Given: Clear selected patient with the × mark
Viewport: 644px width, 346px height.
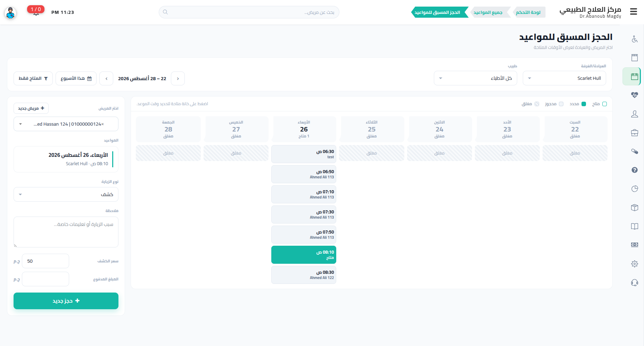Looking at the screenshot, I should point(102,124).
